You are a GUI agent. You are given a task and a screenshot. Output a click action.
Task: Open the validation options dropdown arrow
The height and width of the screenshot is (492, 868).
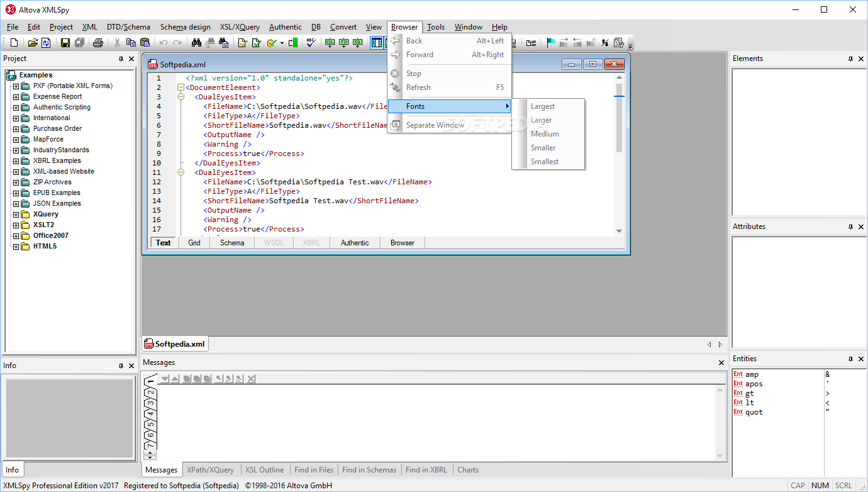click(282, 43)
